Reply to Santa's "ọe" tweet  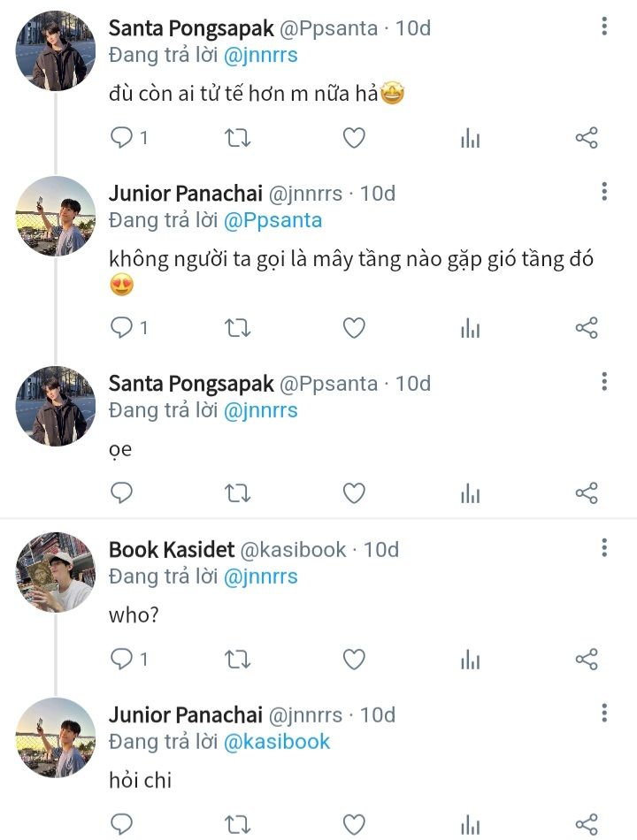[121, 493]
